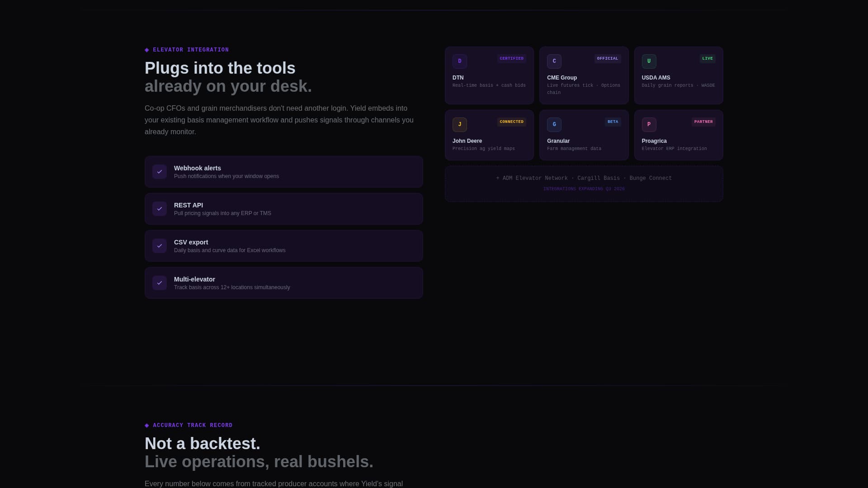Screen dimensions: 868x488
Task: Click Integrations Expanding Q3 2026 text
Action: click(x=584, y=189)
